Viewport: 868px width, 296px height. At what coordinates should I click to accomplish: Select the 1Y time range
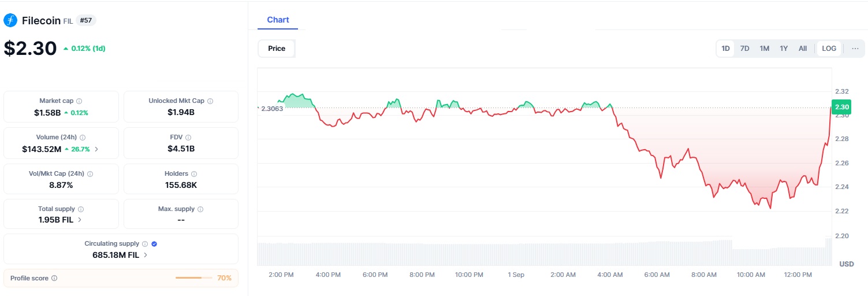pos(784,49)
